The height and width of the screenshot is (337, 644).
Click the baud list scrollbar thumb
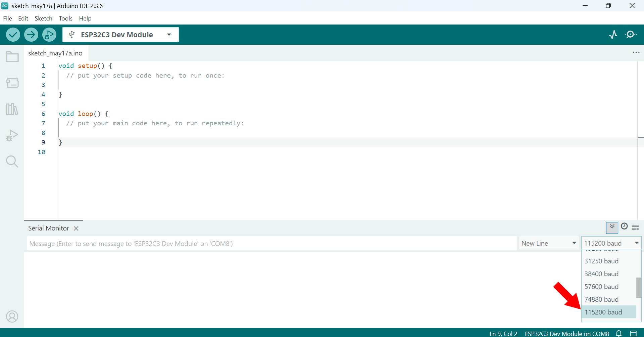639,287
